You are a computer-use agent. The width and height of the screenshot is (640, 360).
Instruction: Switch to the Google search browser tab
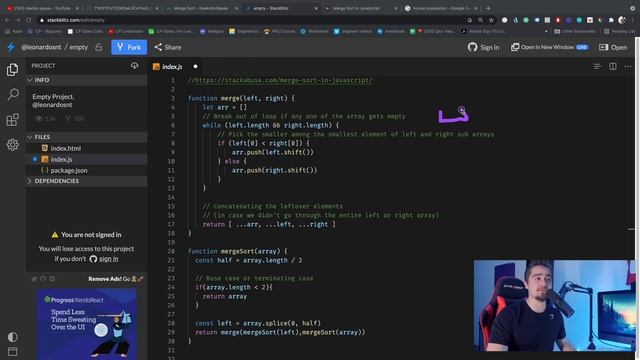coord(441,8)
